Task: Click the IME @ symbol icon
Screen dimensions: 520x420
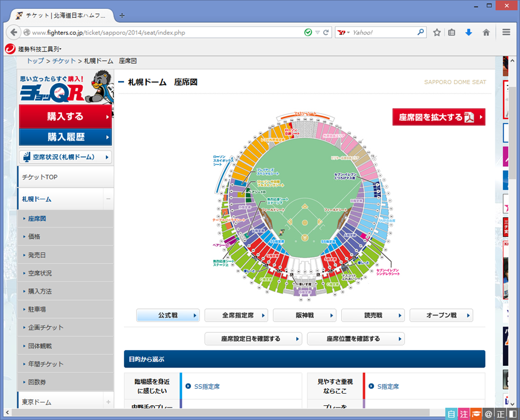Action: [x=488, y=413]
